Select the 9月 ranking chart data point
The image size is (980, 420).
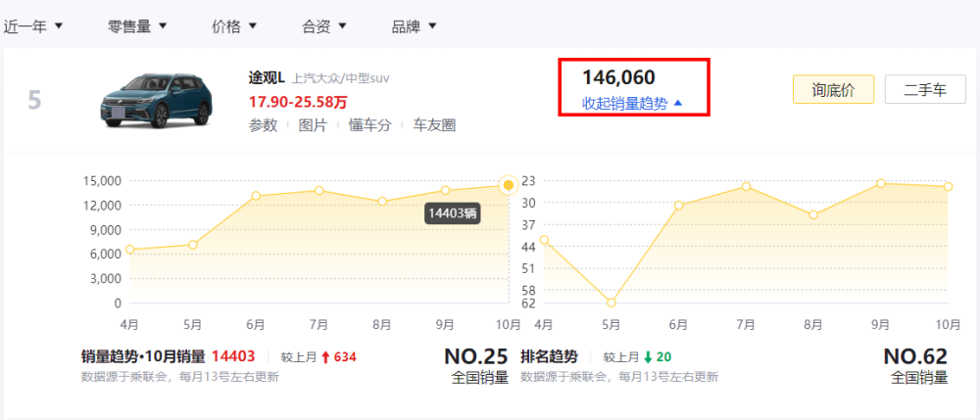pos(881,183)
